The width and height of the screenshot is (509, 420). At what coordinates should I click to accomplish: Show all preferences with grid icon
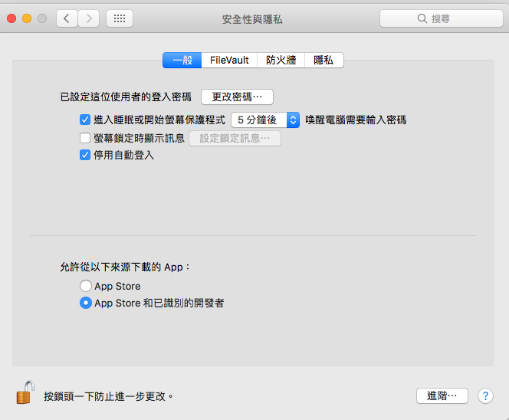click(x=120, y=18)
